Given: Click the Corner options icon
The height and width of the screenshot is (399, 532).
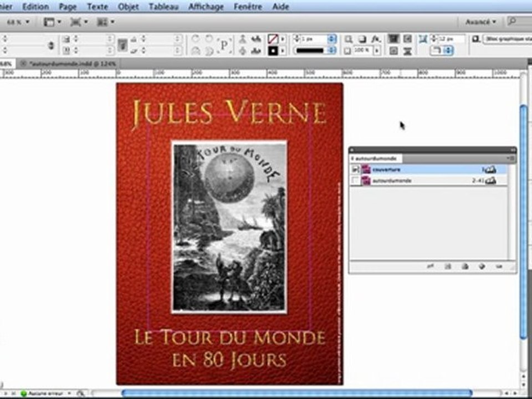Looking at the screenshot, I should pos(423,39).
